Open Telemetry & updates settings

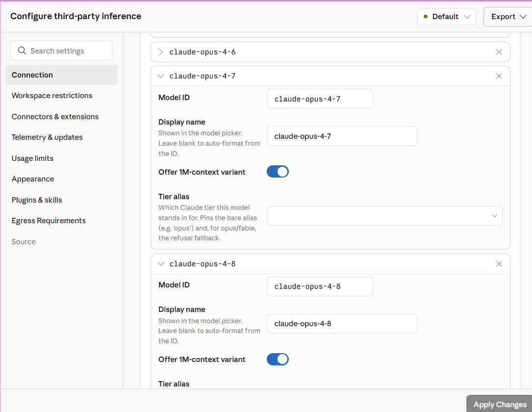[x=47, y=137]
